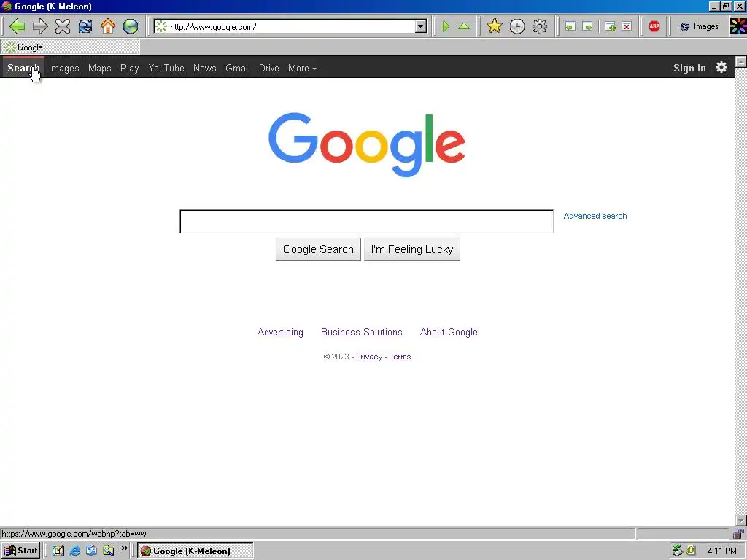Close current tab with red X icon

pyautogui.click(x=627, y=27)
